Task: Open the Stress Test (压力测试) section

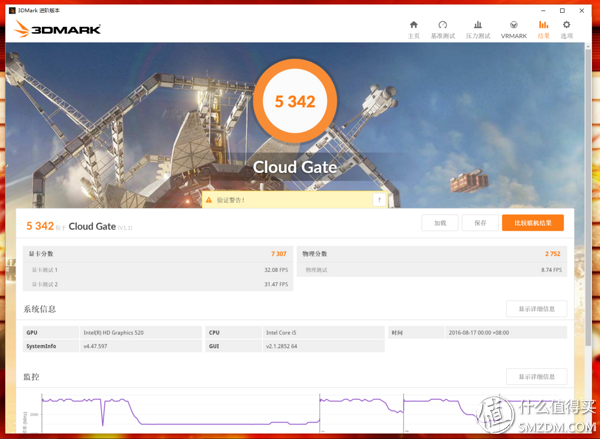Action: pyautogui.click(x=478, y=29)
